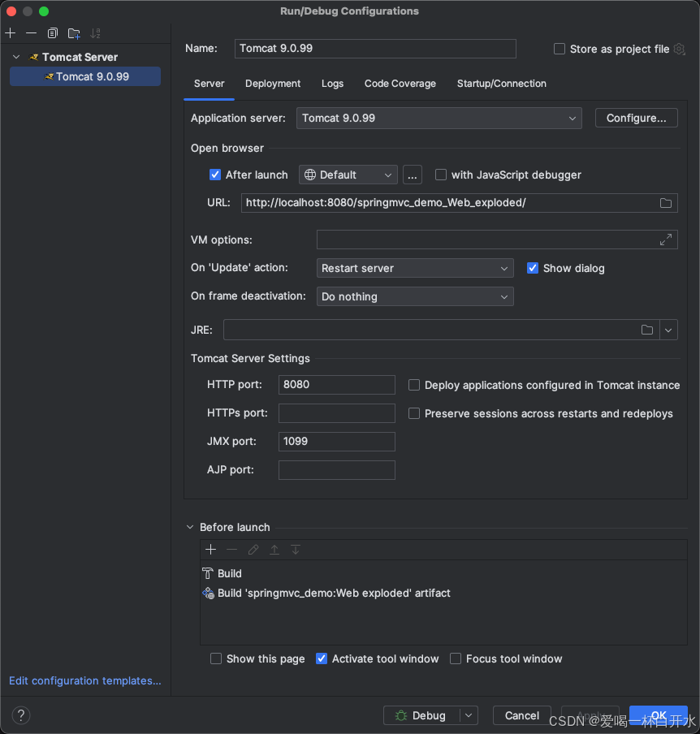Click Tomcat Server category icon
Viewport: 700px width, 734px height.
(x=34, y=57)
